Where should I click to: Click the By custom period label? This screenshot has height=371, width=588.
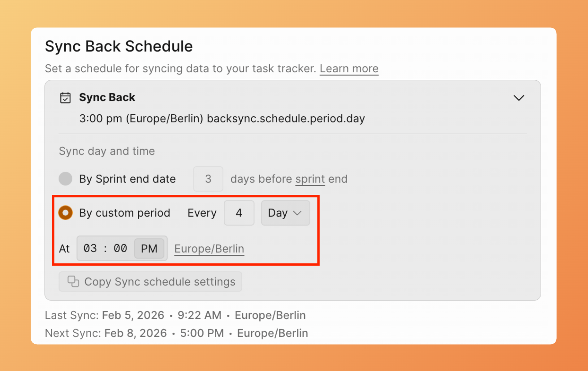click(124, 213)
